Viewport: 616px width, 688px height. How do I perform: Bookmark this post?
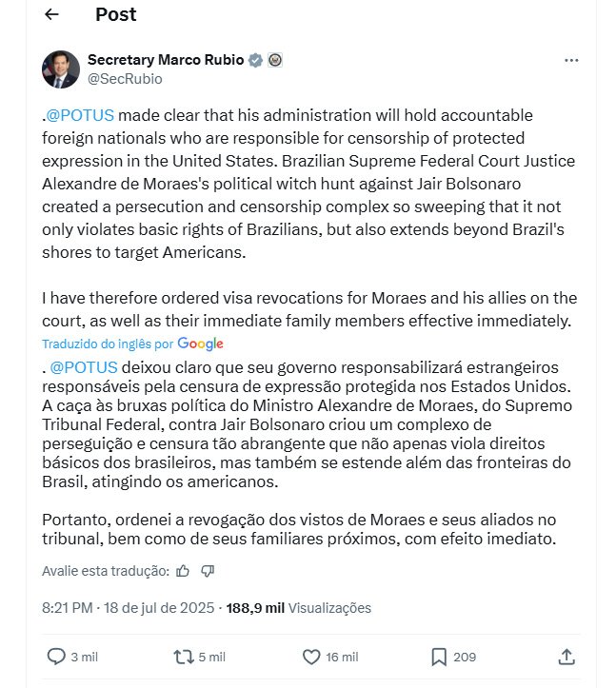439,657
